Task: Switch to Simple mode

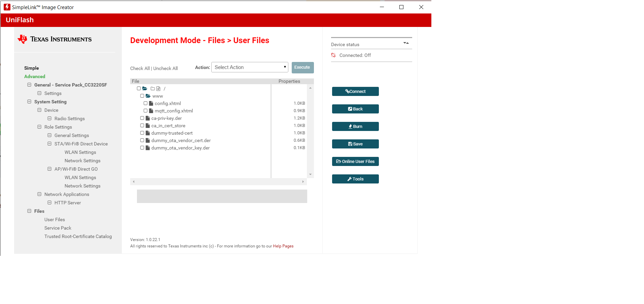Action: click(x=32, y=68)
